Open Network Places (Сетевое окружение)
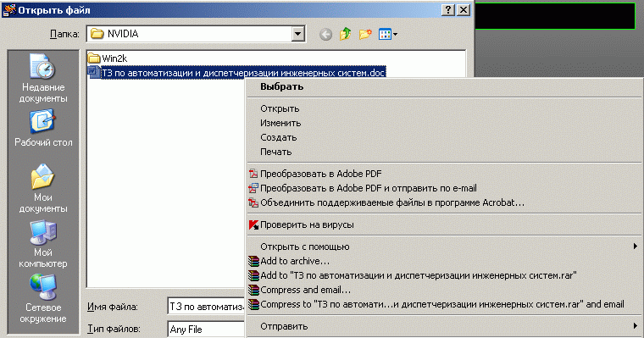This screenshot has height=338, width=644. (43, 299)
